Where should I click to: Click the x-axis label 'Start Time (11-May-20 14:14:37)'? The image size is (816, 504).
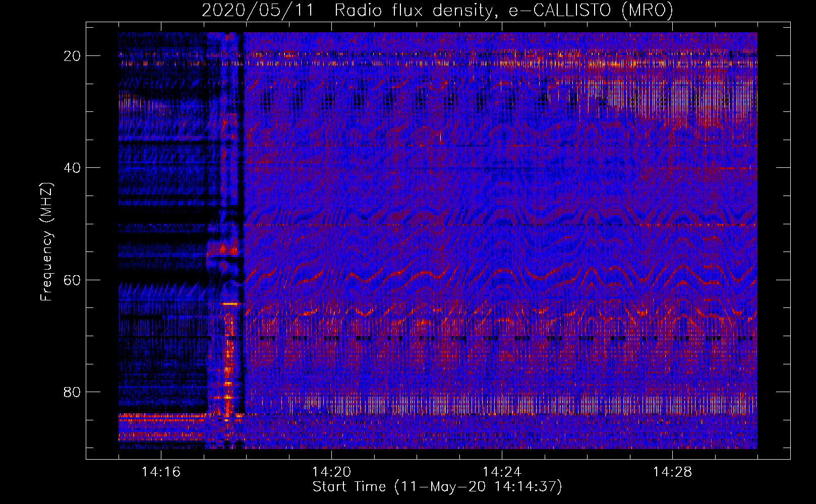(437, 487)
